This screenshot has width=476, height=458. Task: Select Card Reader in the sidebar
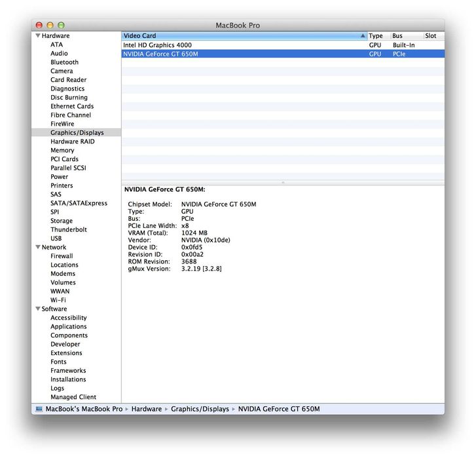(68, 79)
